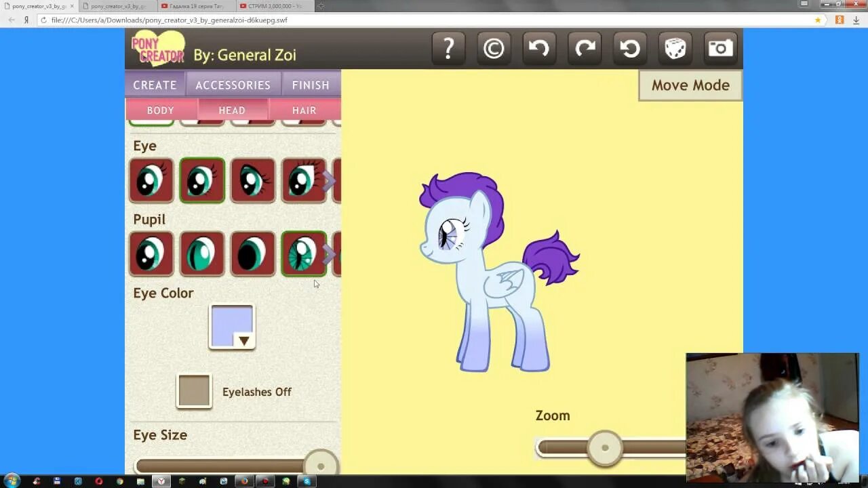Open the BODY sub-tab
Image resolution: width=868 pixels, height=488 pixels.
161,110
